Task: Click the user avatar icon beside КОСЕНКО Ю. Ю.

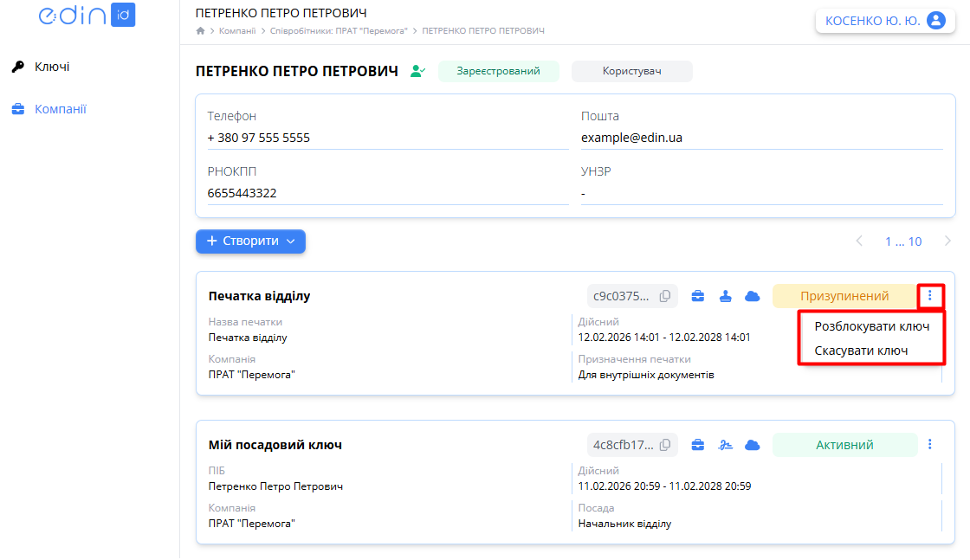Action: 935,21
